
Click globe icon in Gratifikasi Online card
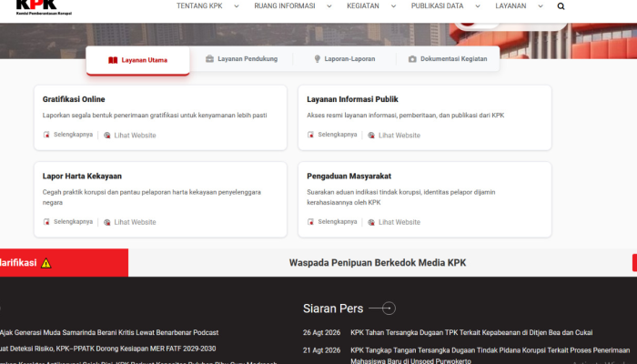click(106, 136)
